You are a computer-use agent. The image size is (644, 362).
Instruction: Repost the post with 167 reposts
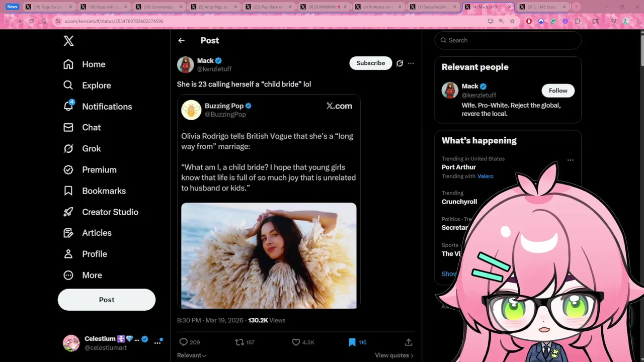[245, 342]
